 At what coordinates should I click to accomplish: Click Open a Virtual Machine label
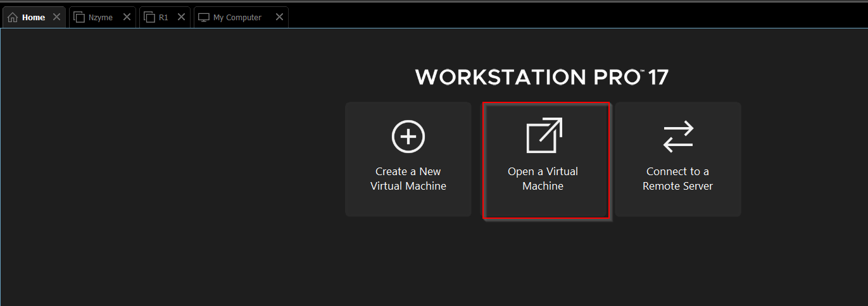(543, 179)
